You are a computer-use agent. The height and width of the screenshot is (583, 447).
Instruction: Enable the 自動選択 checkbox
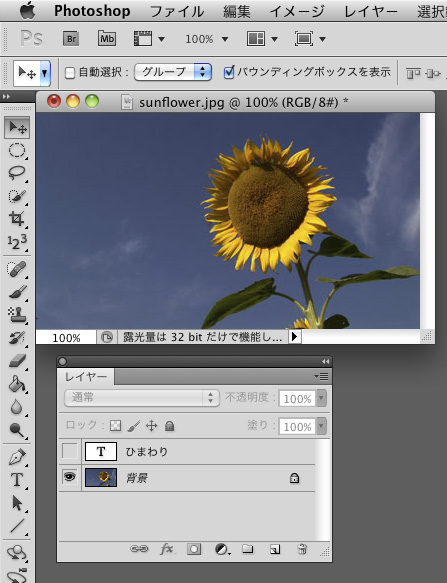coord(70,73)
